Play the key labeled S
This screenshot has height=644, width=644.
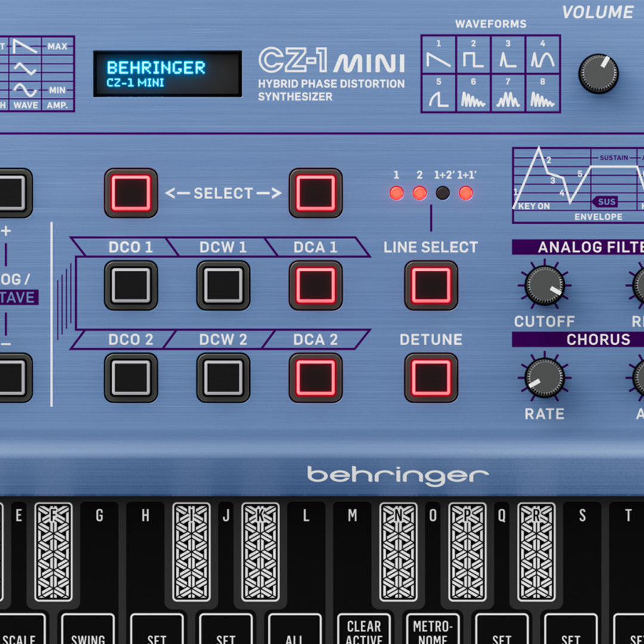583,555
